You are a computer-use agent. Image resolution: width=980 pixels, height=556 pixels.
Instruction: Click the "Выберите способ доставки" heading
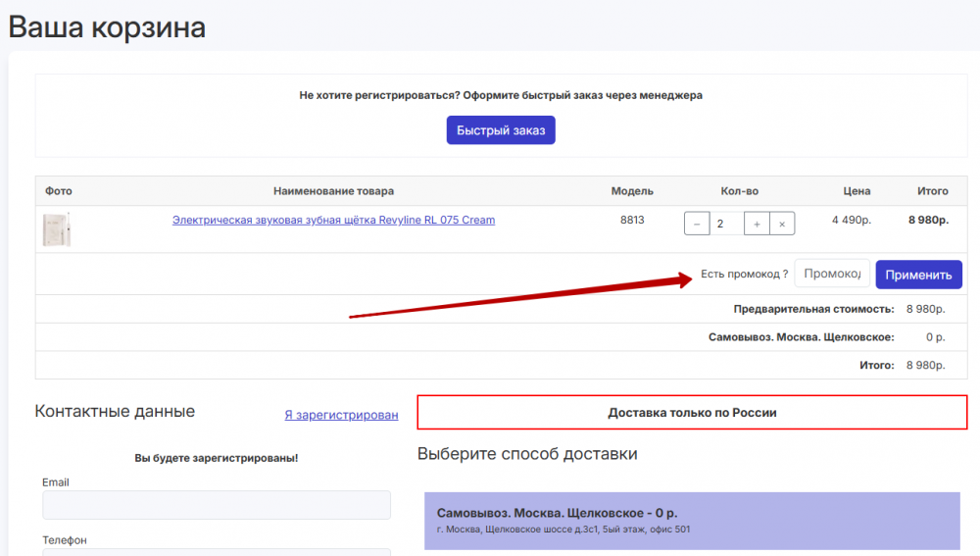pos(527,454)
